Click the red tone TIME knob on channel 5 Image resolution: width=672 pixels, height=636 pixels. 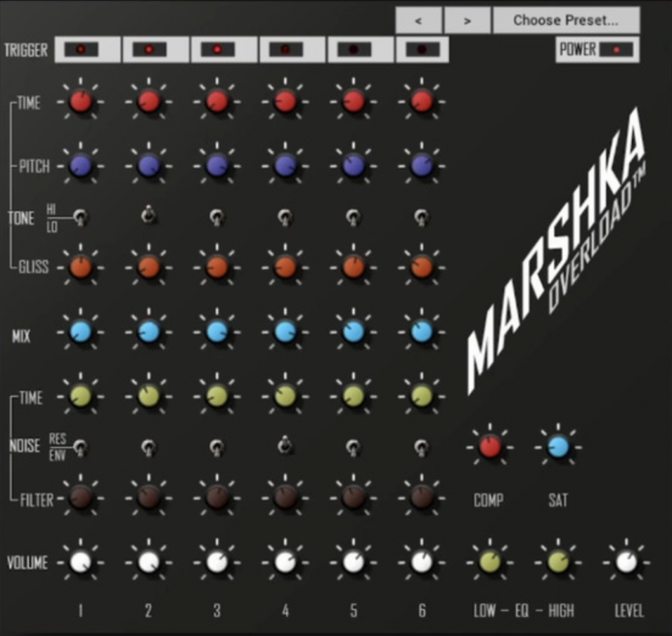(x=353, y=102)
